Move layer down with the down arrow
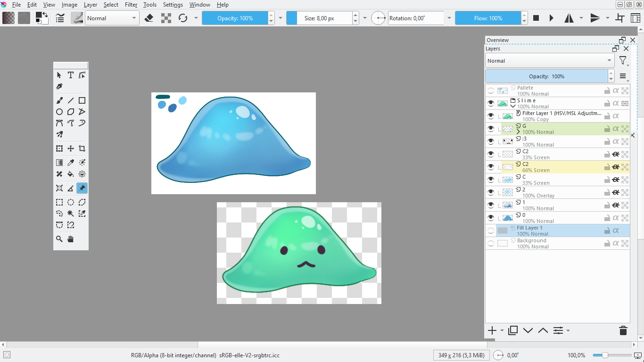Viewport: 644px width, 362px height. 528,330
